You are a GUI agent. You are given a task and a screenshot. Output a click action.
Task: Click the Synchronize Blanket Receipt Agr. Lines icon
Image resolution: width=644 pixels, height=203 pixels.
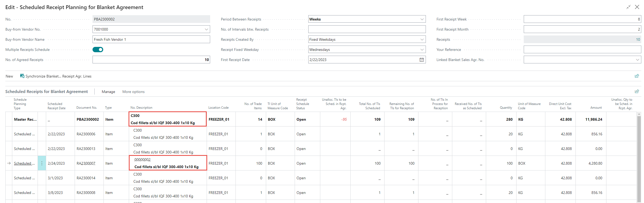point(22,76)
